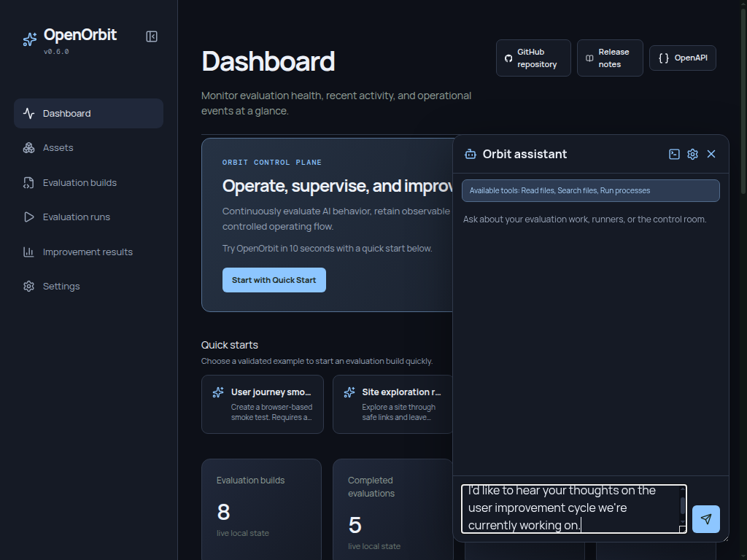Click the Dashboard activity pulse icon
Image resolution: width=747 pixels, height=560 pixels.
pos(29,113)
